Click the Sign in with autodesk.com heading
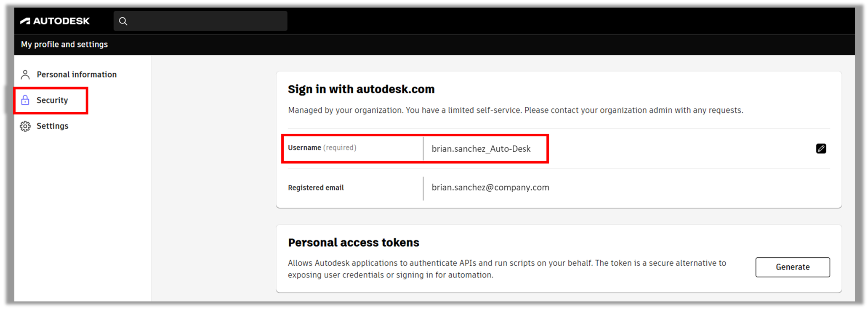 tap(361, 89)
